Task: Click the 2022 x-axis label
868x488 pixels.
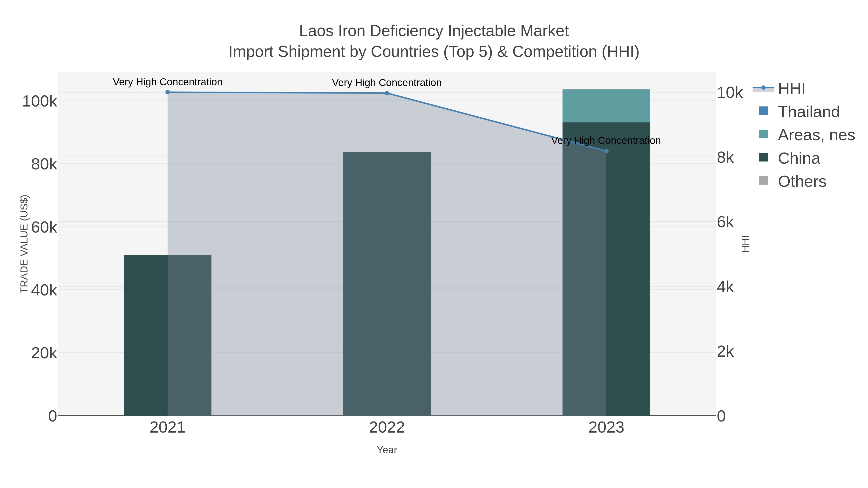Action: point(387,428)
